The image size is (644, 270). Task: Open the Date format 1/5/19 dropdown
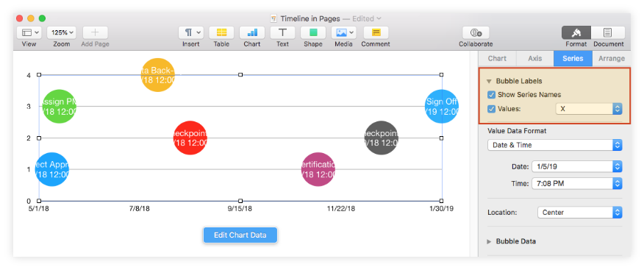(x=577, y=167)
